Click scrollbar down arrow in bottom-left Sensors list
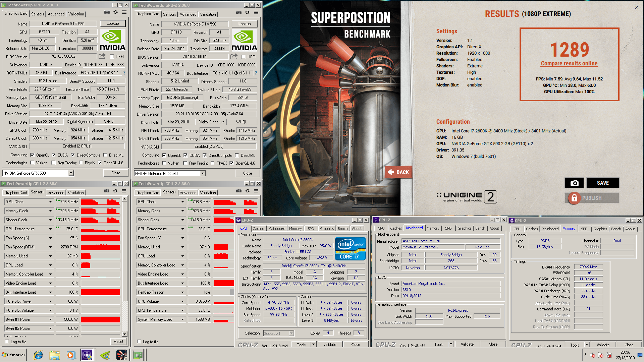Image resolution: width=644 pixels, height=362 pixels. 124,334
